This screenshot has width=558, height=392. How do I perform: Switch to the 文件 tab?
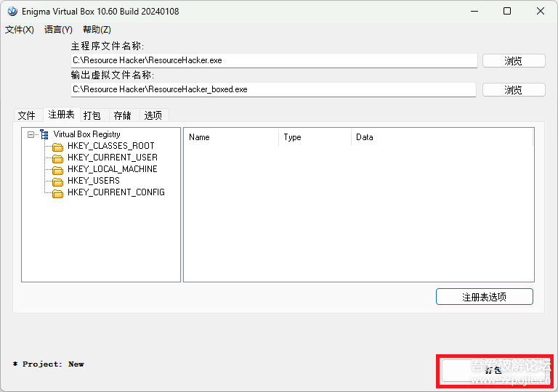27,115
